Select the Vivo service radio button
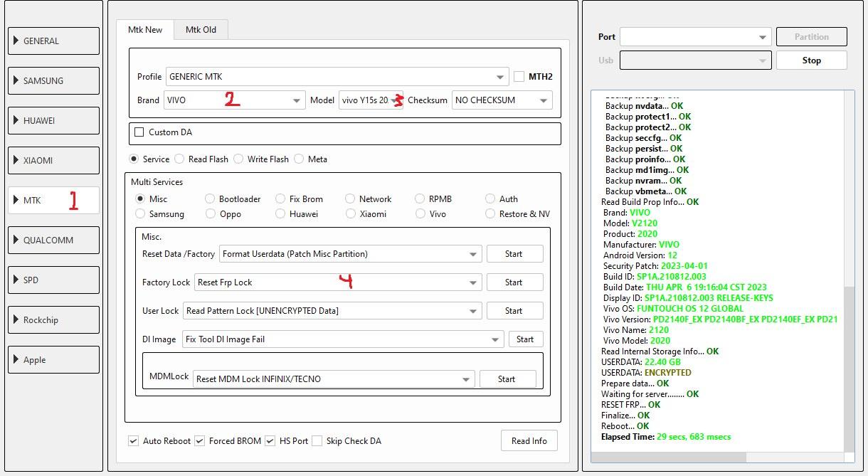The height and width of the screenshot is (476, 868). (x=420, y=213)
